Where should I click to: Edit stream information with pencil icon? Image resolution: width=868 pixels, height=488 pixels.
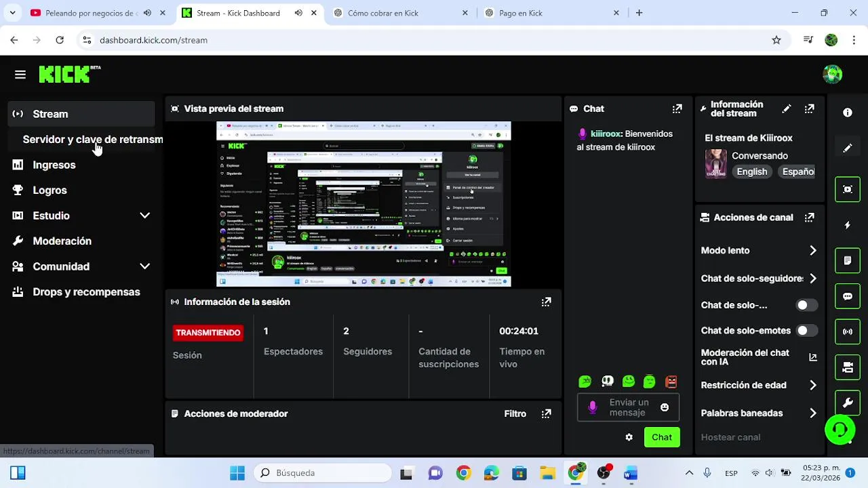(x=787, y=108)
